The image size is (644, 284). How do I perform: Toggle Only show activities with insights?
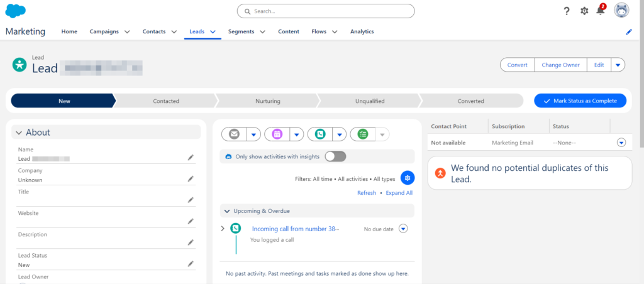(335, 156)
